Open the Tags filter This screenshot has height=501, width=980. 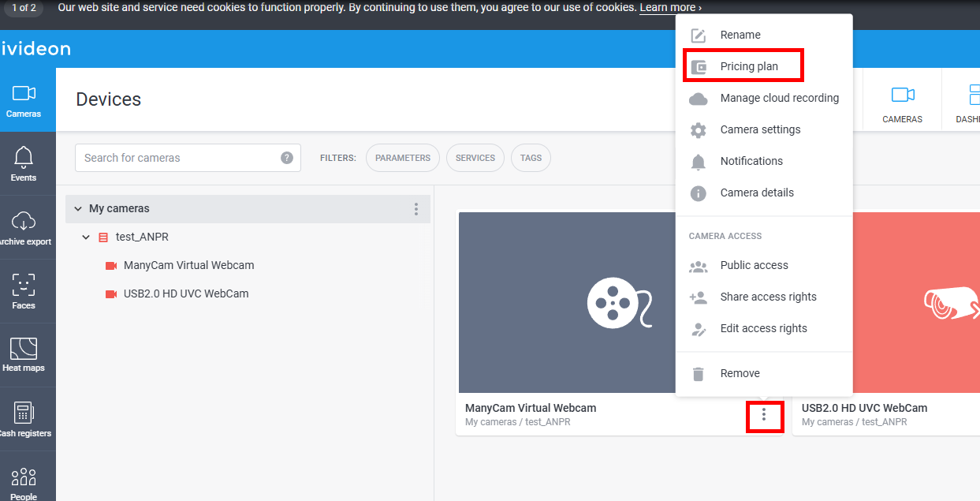(x=531, y=158)
